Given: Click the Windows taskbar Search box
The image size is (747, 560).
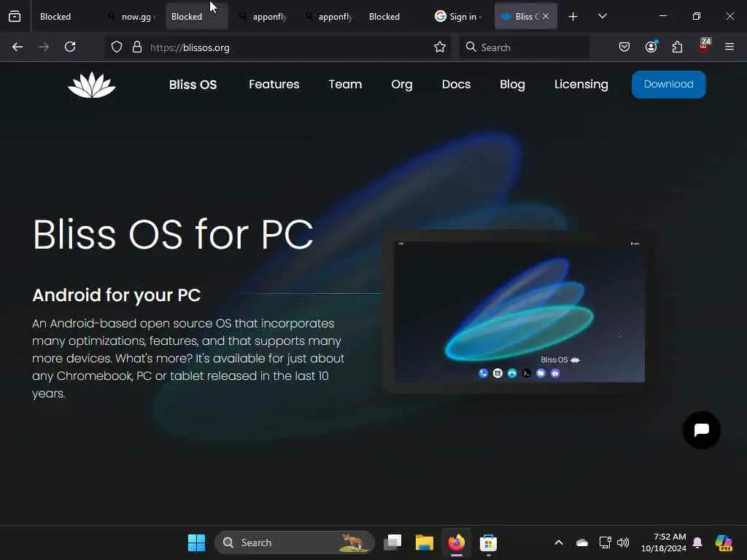Looking at the screenshot, I should (295, 542).
